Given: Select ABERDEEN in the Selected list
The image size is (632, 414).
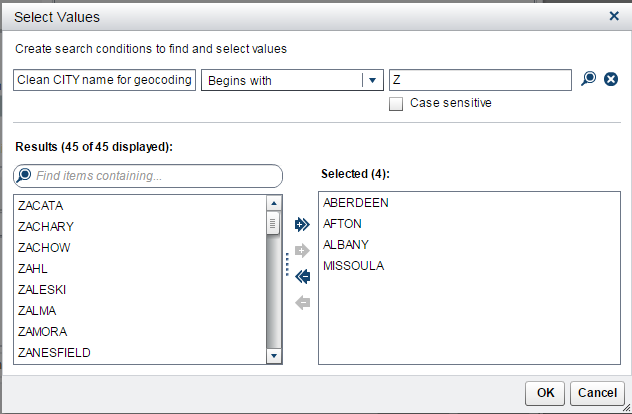Looking at the screenshot, I should (356, 203).
